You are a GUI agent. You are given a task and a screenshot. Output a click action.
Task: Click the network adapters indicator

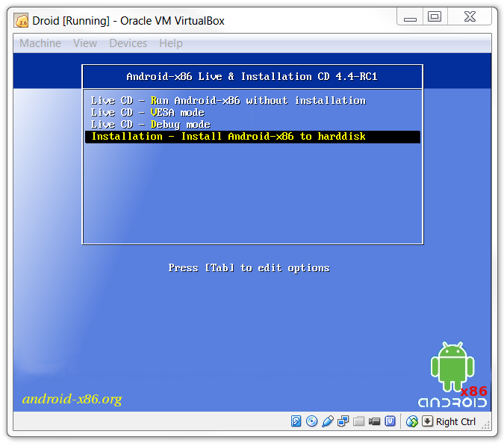(343, 421)
